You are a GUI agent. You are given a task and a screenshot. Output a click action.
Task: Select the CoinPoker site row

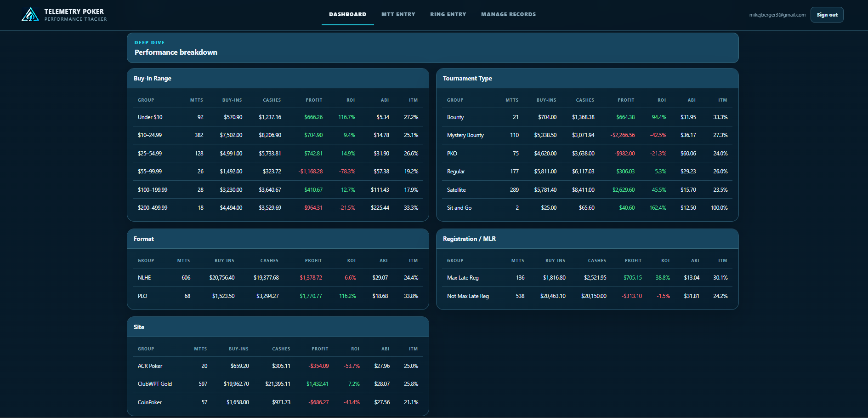[278, 402]
